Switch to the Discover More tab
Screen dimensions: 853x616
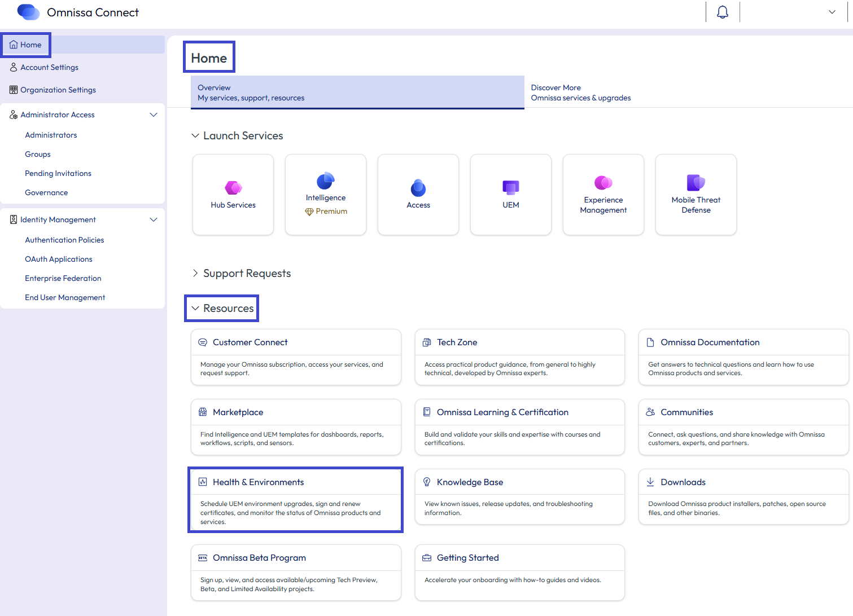(580, 93)
